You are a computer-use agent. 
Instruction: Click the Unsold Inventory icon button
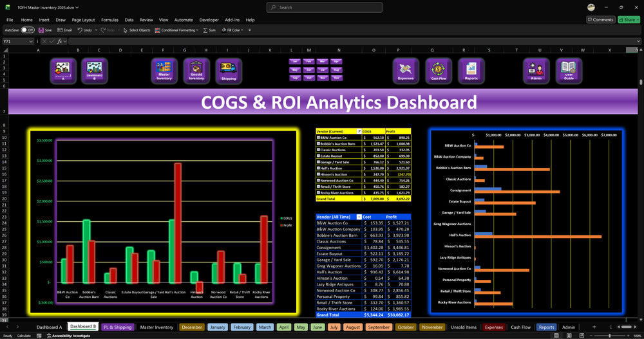pos(196,70)
